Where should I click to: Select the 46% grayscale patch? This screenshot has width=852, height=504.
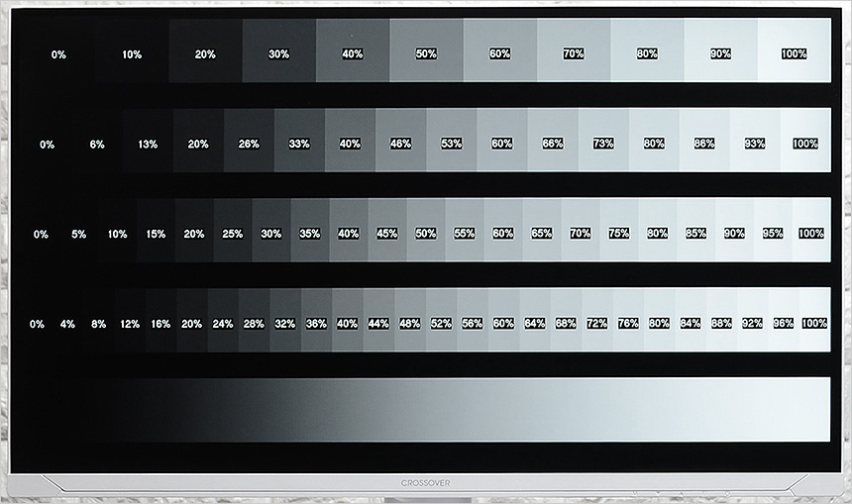point(400,144)
